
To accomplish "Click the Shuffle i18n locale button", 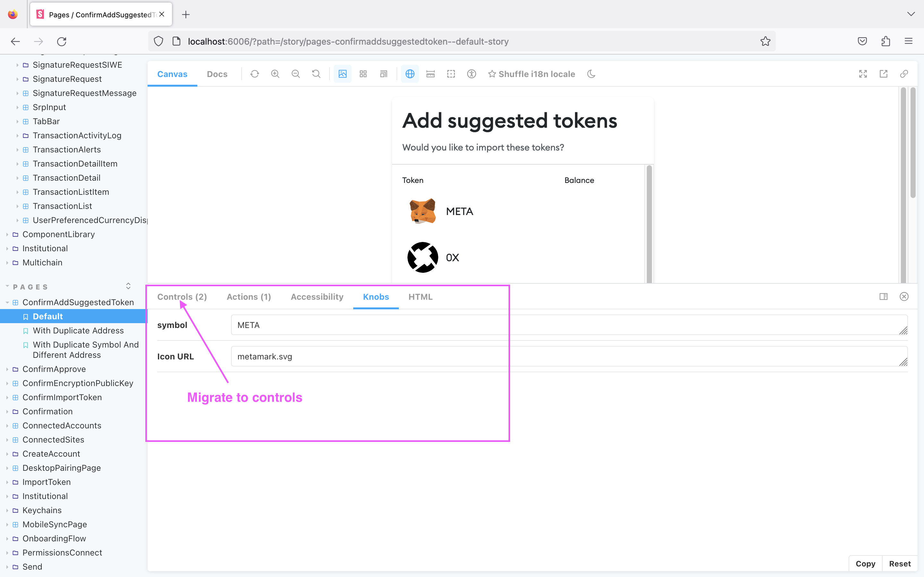I will tap(532, 74).
